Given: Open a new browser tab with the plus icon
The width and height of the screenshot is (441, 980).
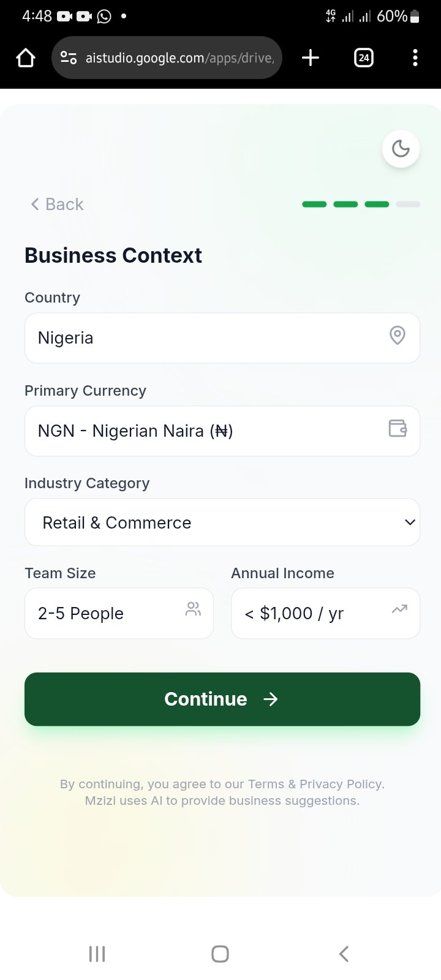Looking at the screenshot, I should coord(311,58).
